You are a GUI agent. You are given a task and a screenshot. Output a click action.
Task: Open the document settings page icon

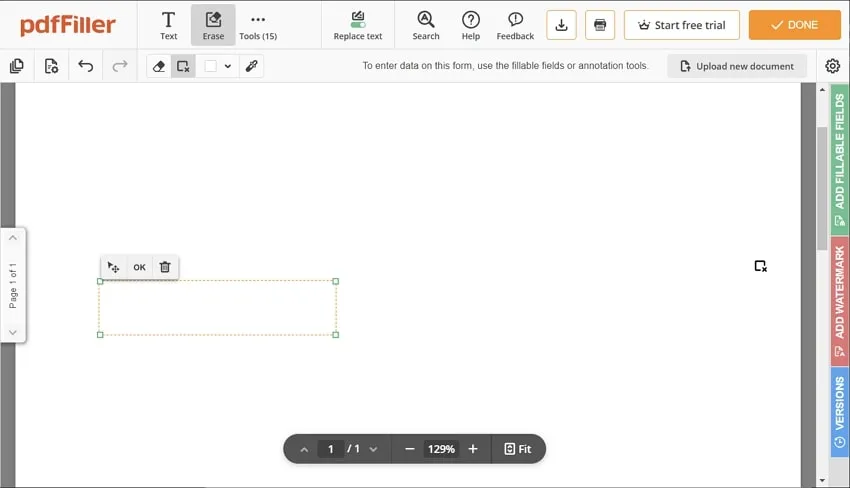[x=51, y=66]
